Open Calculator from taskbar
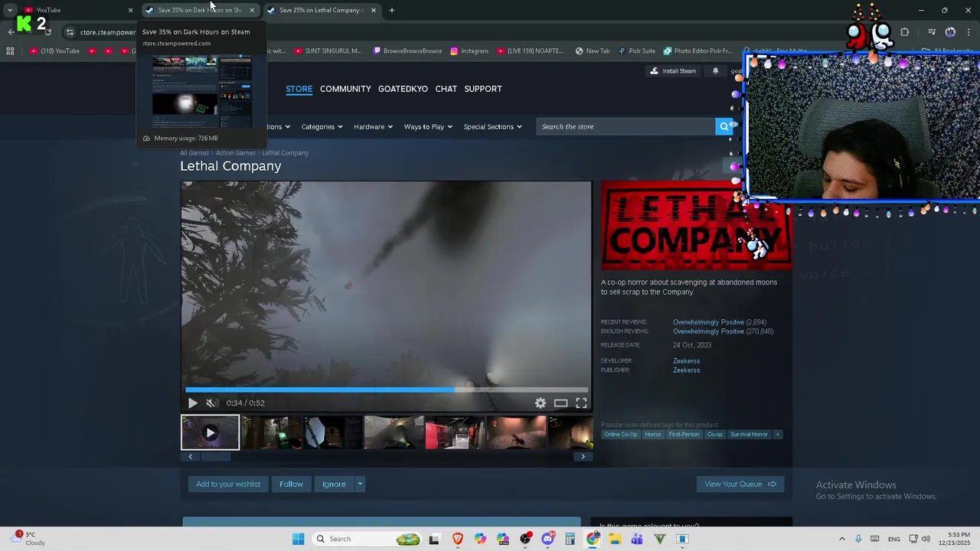 (x=570, y=540)
